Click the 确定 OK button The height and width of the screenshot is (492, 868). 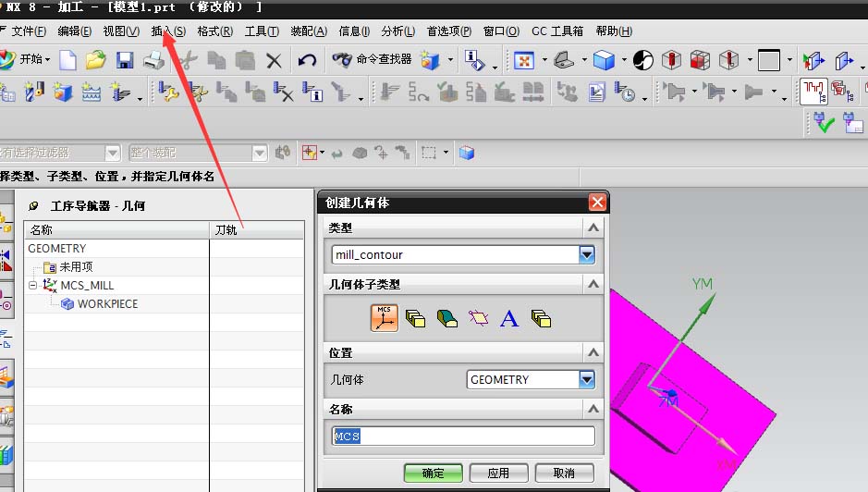point(433,474)
